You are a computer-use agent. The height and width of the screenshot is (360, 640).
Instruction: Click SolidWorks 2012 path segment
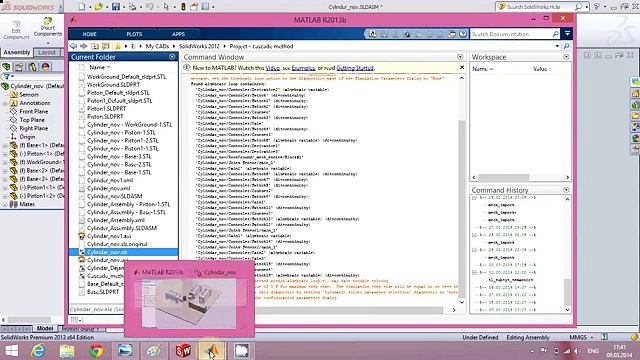(199, 46)
